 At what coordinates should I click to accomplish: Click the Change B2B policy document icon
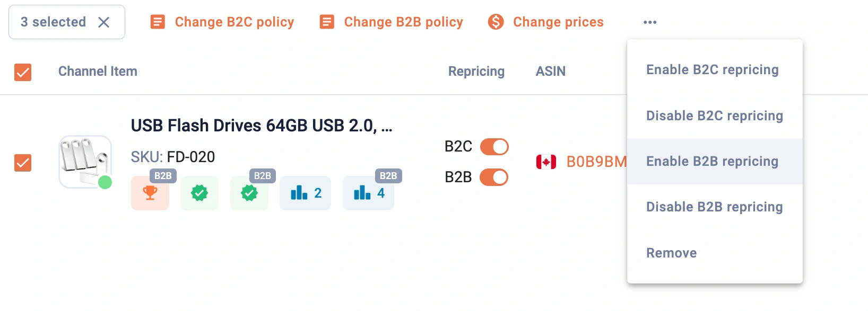pyautogui.click(x=327, y=22)
